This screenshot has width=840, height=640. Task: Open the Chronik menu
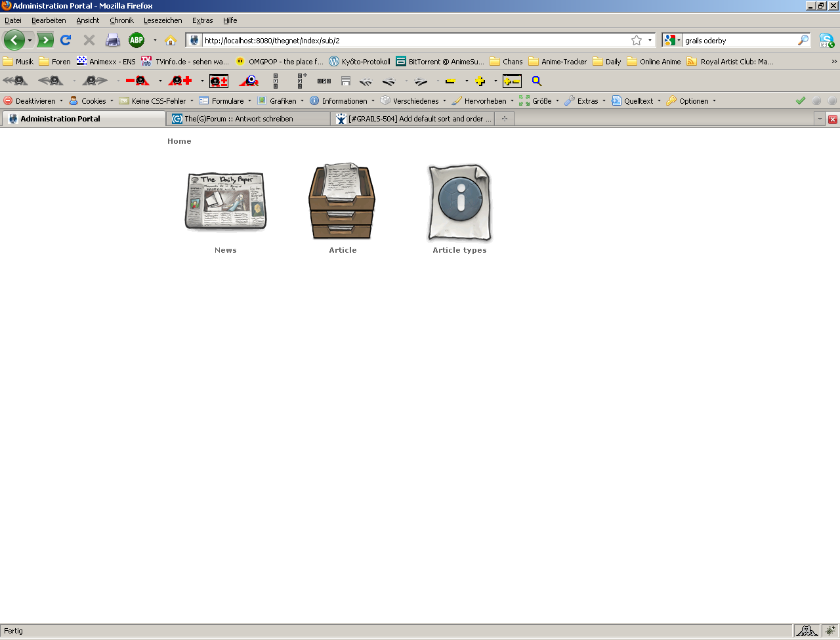pyautogui.click(x=121, y=20)
